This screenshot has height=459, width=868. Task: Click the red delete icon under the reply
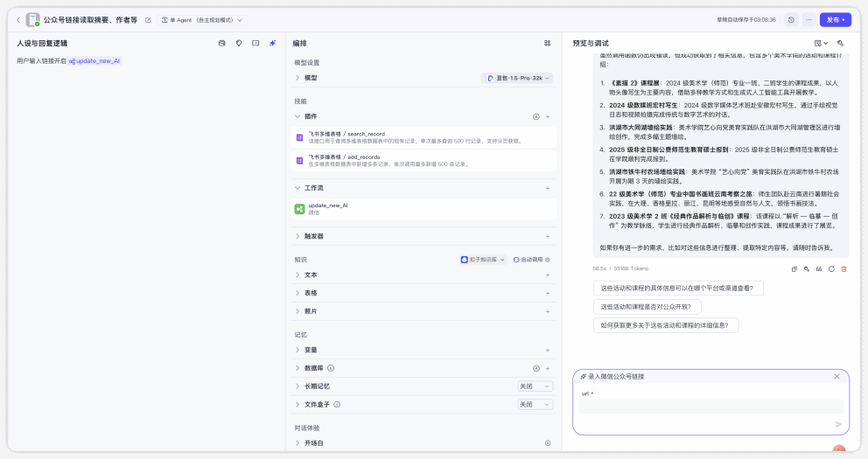coord(843,268)
